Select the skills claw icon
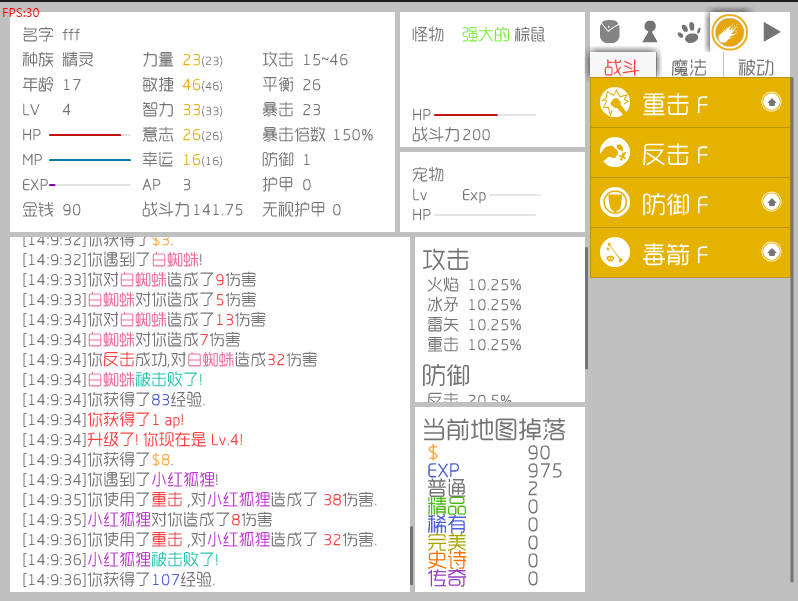Image resolution: width=798 pixels, height=601 pixels. click(729, 32)
